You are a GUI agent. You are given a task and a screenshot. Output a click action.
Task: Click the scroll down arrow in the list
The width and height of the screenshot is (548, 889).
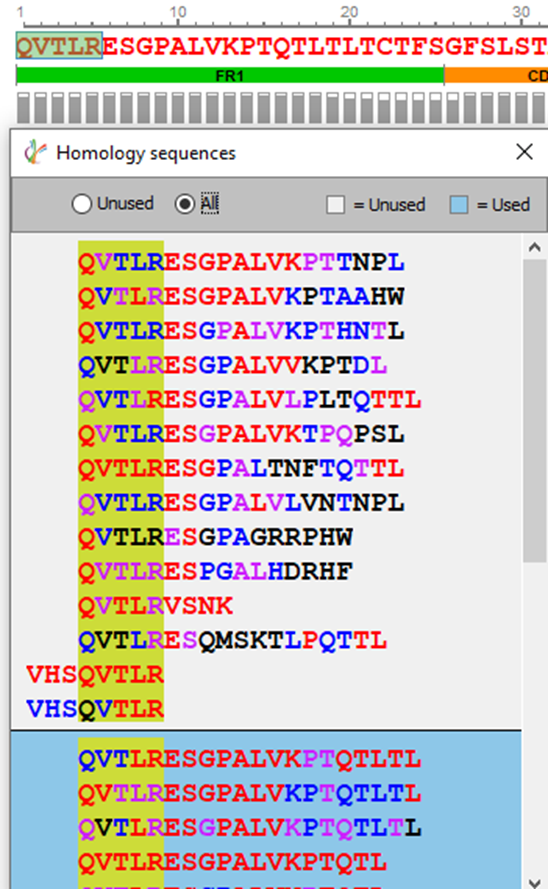point(534,882)
